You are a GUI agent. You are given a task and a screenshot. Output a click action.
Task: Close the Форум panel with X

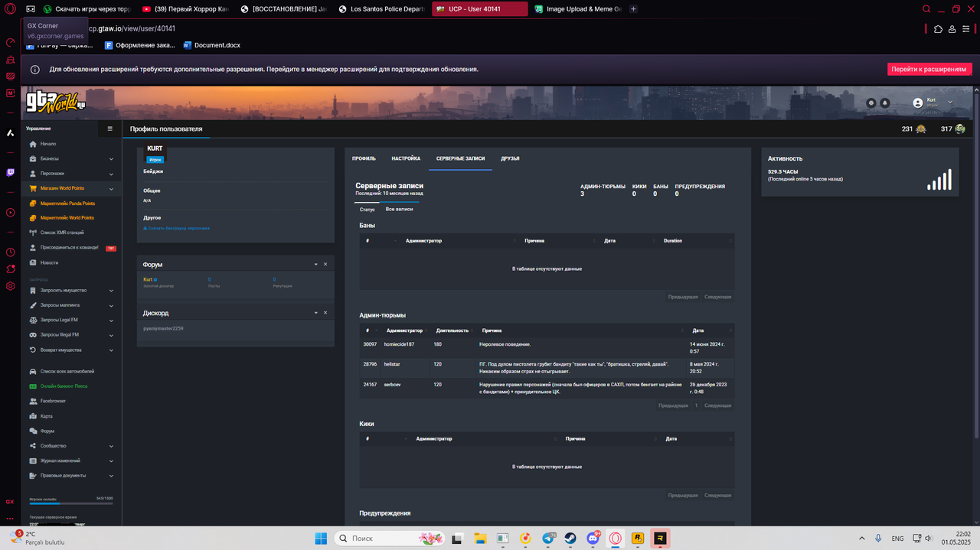pos(325,264)
